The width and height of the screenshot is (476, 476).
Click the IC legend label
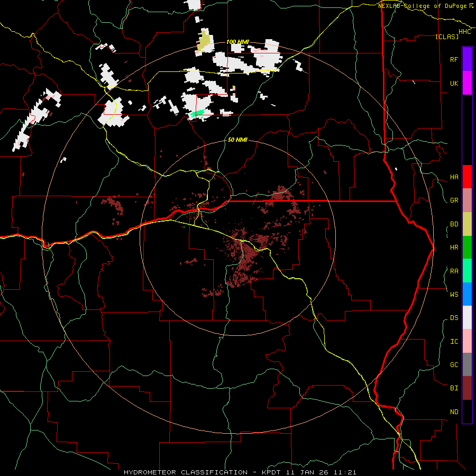click(454, 342)
